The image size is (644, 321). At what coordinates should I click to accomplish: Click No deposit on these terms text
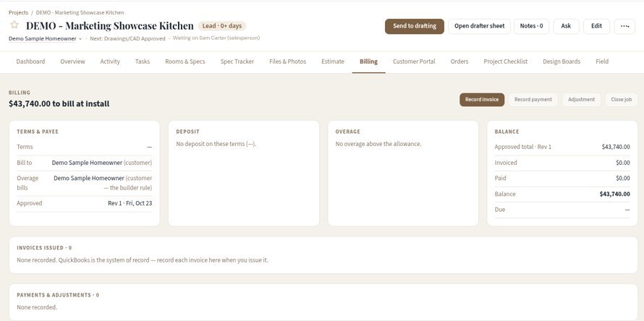[216, 144]
